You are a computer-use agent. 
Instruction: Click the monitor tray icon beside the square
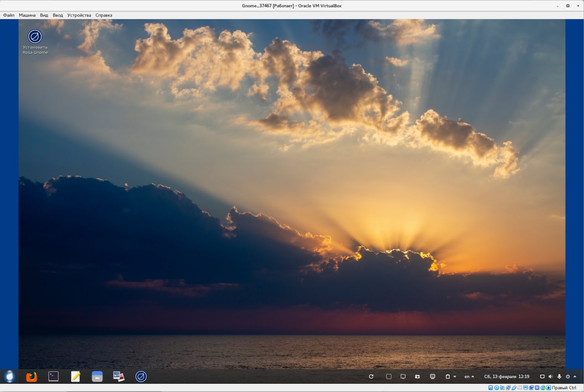tap(403, 376)
